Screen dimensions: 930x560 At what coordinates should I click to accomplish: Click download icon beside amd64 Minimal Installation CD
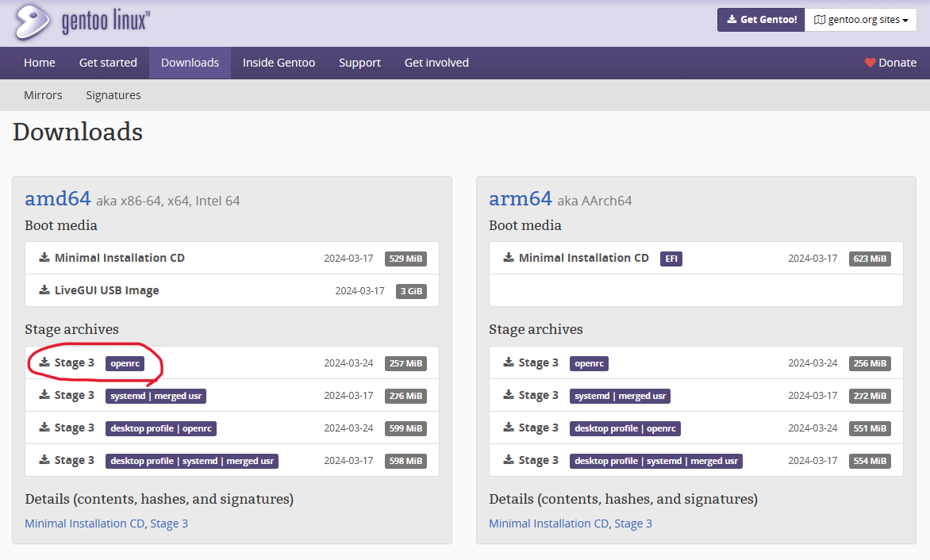click(44, 257)
